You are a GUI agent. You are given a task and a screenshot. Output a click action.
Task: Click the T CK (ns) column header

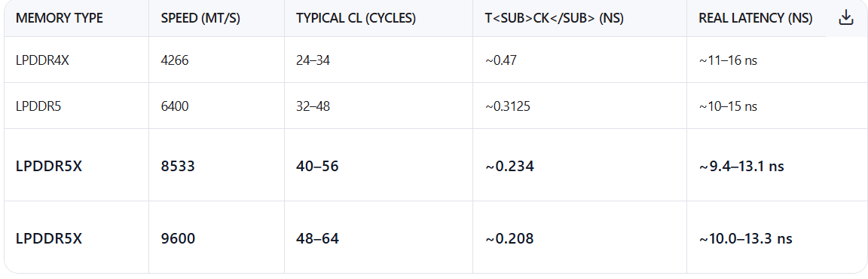point(554,18)
